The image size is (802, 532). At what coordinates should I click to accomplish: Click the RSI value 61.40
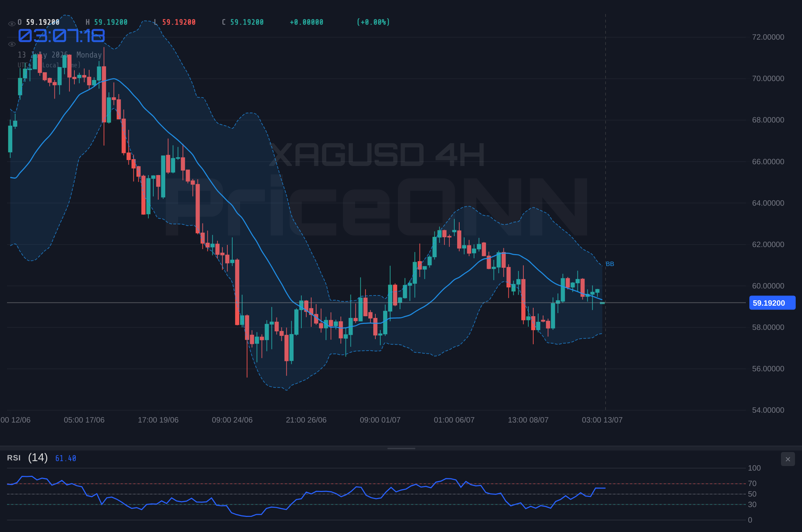click(x=66, y=458)
